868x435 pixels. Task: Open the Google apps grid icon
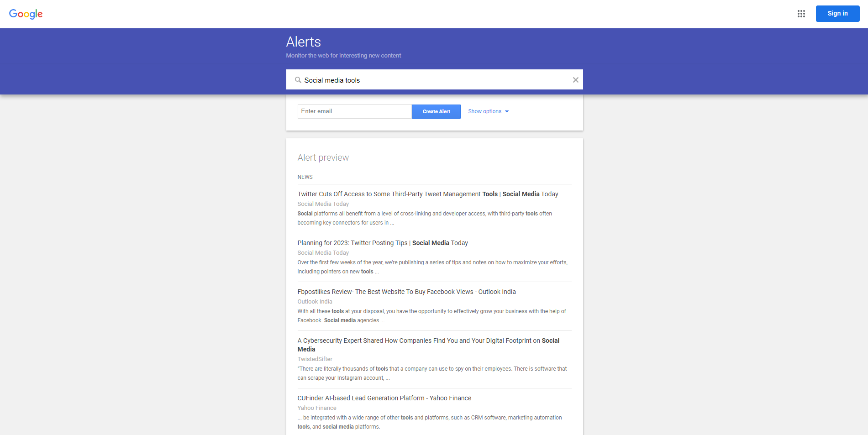click(x=801, y=14)
